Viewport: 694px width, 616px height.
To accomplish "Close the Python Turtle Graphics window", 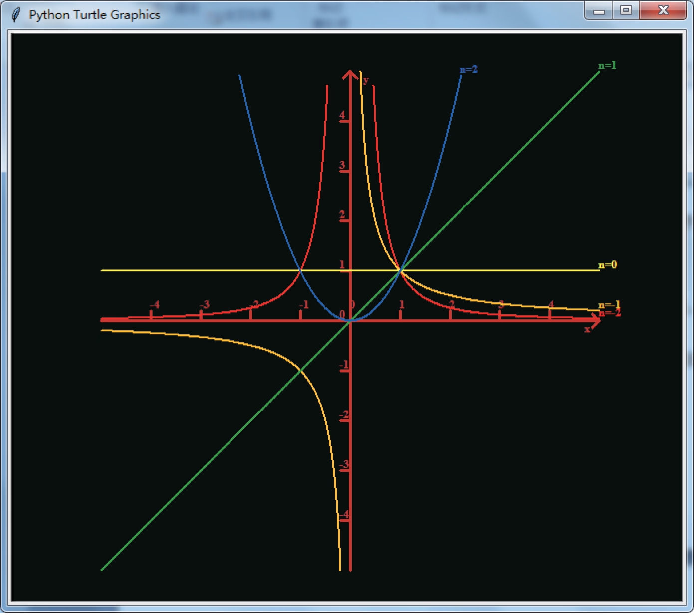I will point(663,10).
